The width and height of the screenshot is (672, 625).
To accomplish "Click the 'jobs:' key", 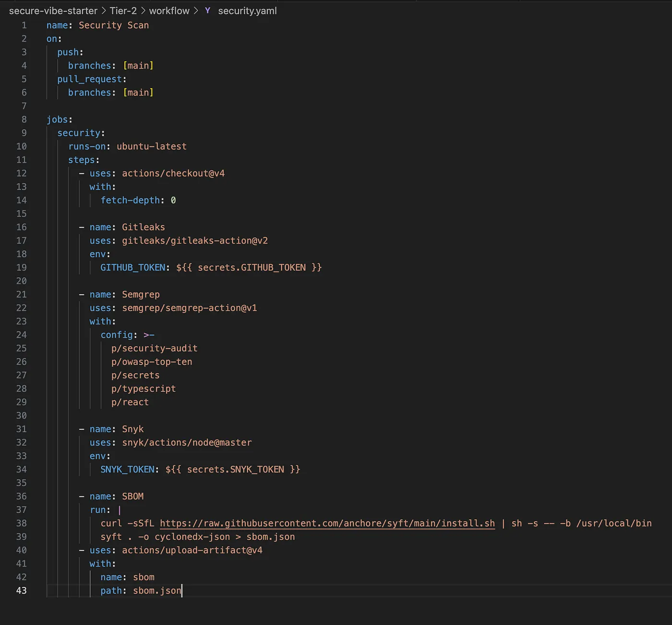I will (x=60, y=119).
